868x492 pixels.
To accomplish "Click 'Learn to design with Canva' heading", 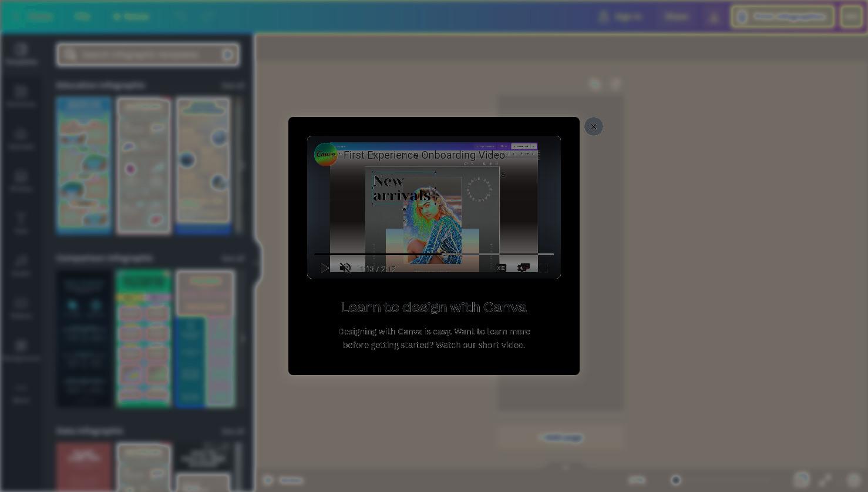I will (434, 307).
